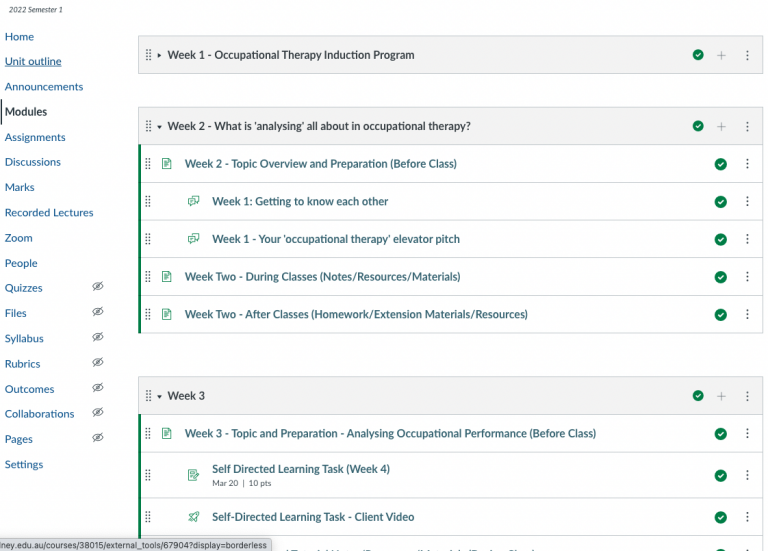This screenshot has width=768, height=551.
Task: Click the add item plus icon for Week 1 module
Action: click(x=721, y=55)
